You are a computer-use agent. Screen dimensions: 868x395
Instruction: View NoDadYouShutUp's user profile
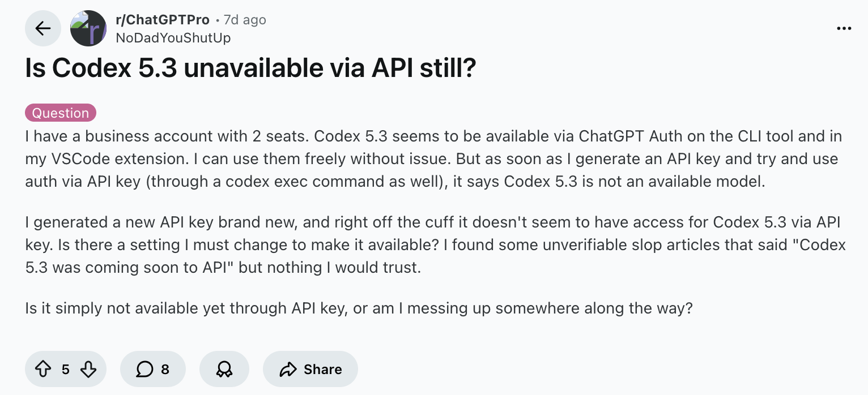click(173, 37)
